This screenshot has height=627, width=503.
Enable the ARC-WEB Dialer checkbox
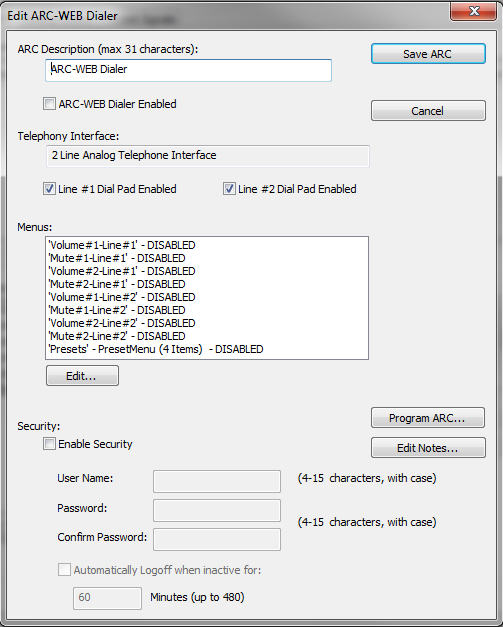click(49, 104)
